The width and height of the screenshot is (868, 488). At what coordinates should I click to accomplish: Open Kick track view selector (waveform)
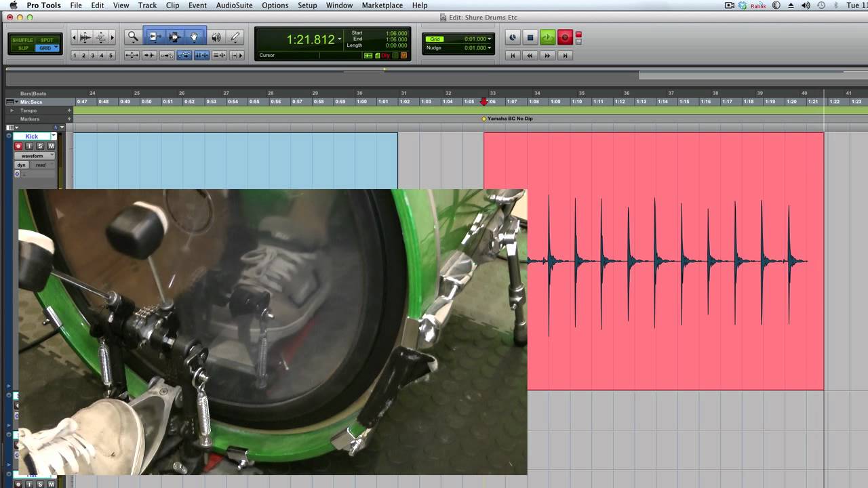click(35, 156)
